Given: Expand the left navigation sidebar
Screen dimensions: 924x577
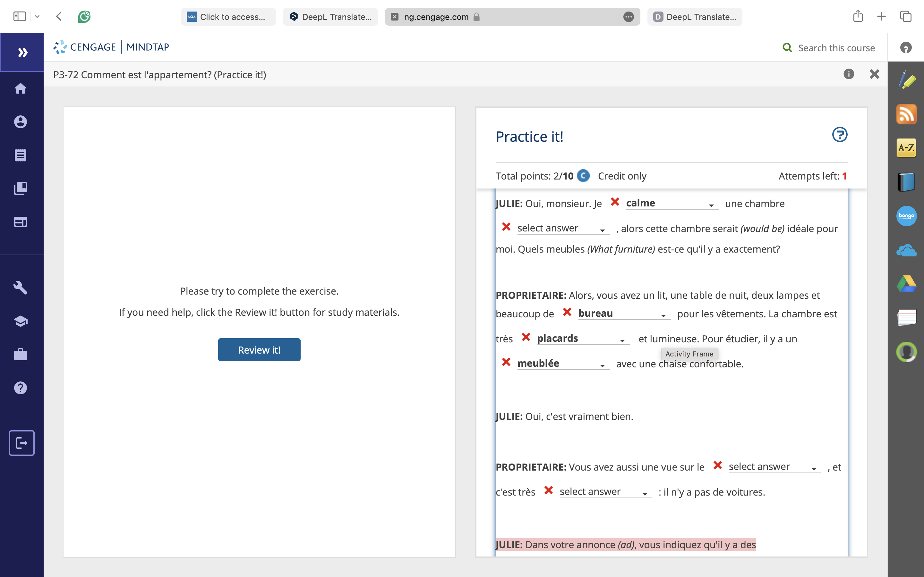Looking at the screenshot, I should [x=22, y=52].
